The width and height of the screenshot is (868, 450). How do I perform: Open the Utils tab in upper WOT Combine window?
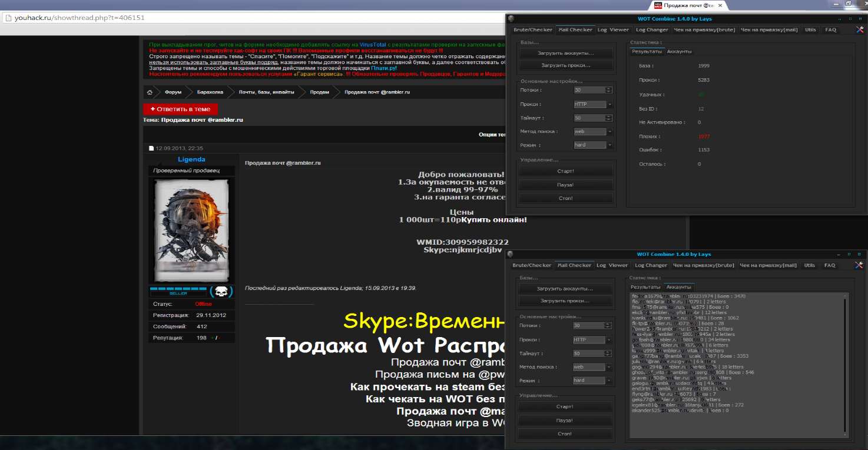tap(811, 30)
